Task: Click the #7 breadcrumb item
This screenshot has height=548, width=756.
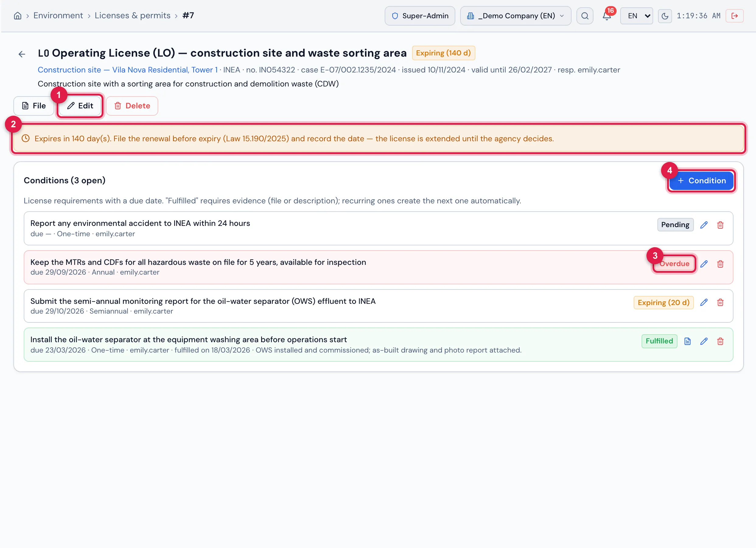Action: pos(188,15)
